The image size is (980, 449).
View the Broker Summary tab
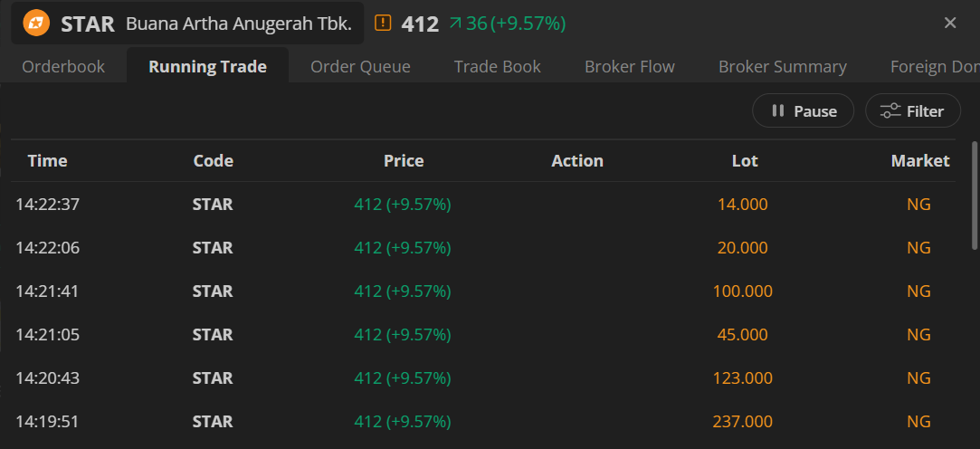(783, 67)
